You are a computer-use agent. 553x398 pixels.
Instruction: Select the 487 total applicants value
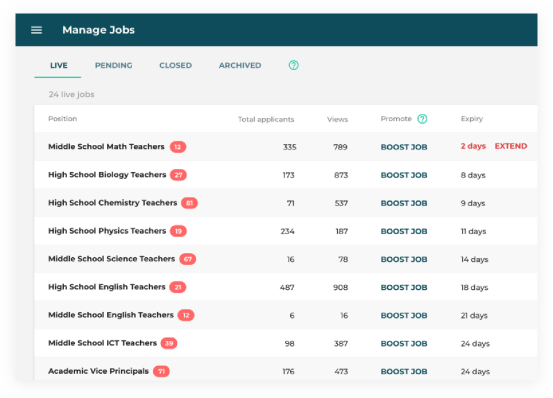[x=287, y=287]
